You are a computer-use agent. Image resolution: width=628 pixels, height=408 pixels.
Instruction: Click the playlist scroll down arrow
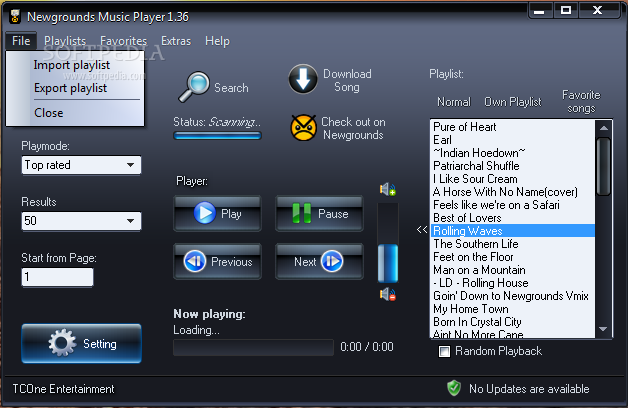604,329
